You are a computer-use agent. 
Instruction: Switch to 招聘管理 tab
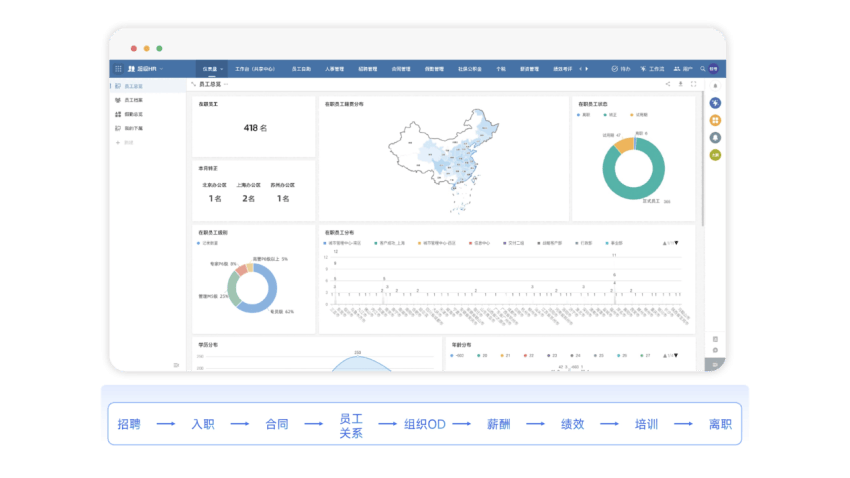point(367,69)
